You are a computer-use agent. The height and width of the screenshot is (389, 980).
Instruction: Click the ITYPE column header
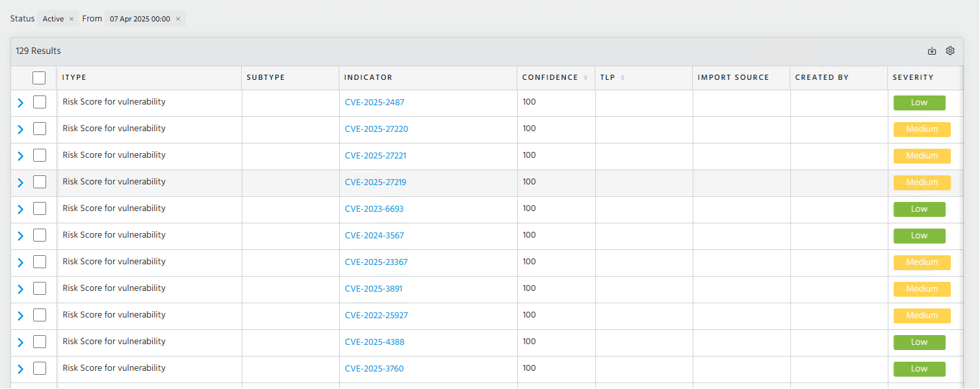(x=74, y=78)
